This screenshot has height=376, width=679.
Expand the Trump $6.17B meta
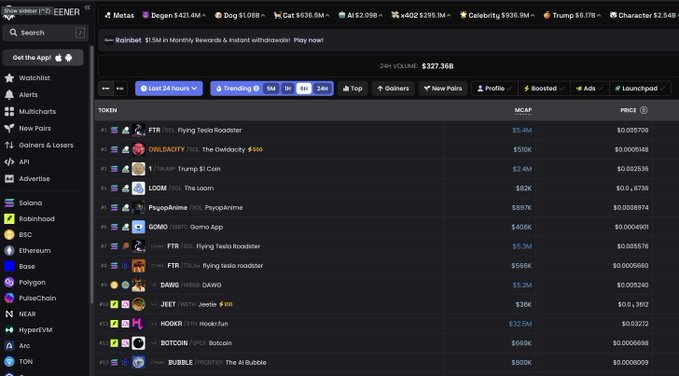pyautogui.click(x=572, y=15)
